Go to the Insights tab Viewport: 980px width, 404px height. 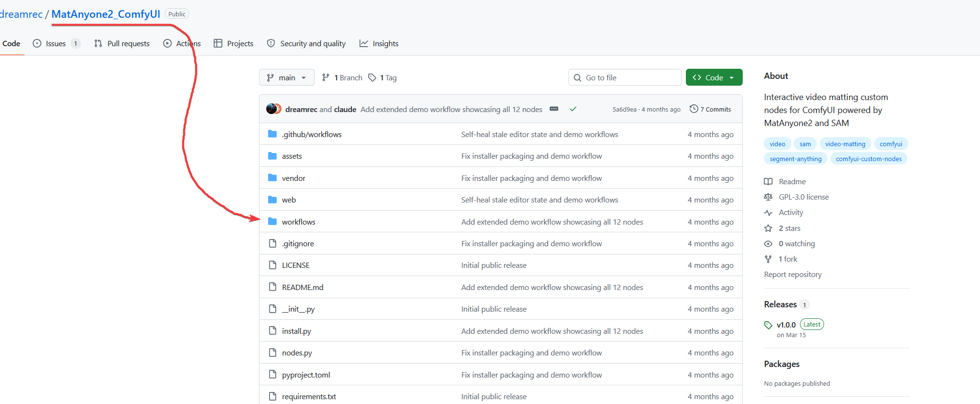(379, 43)
